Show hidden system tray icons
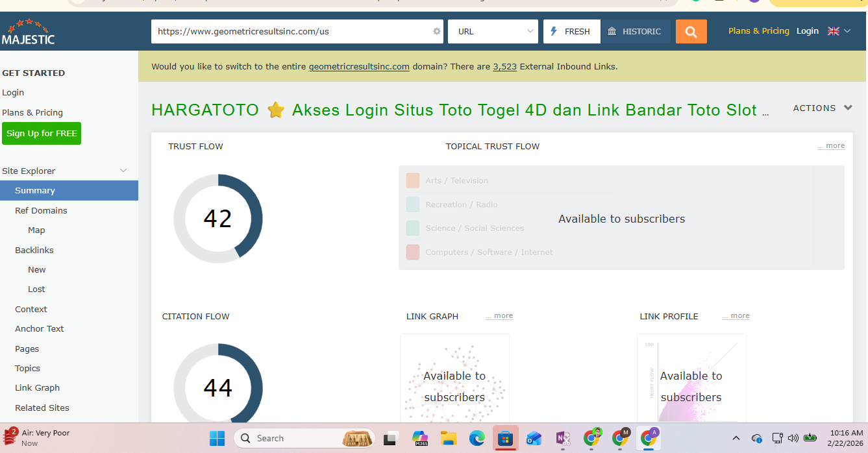Viewport: 868px width, 453px height. coord(736,438)
